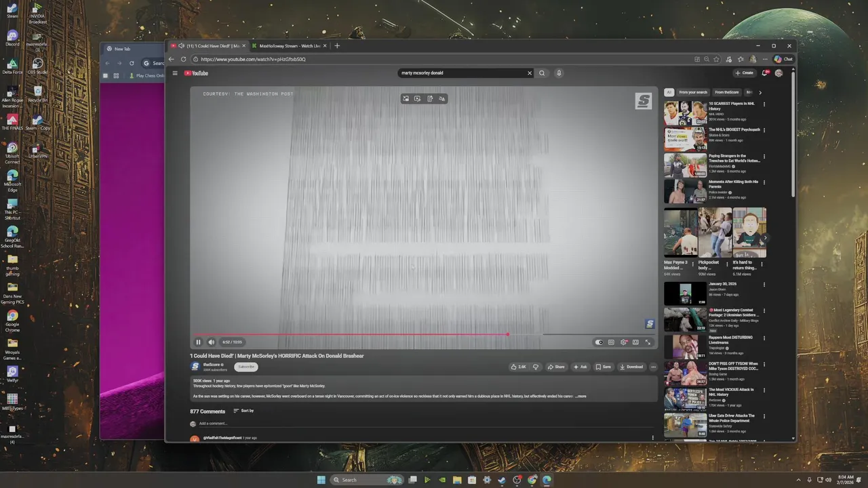Open the Sort by comments dropdown
This screenshot has width=868, height=488.
click(243, 411)
